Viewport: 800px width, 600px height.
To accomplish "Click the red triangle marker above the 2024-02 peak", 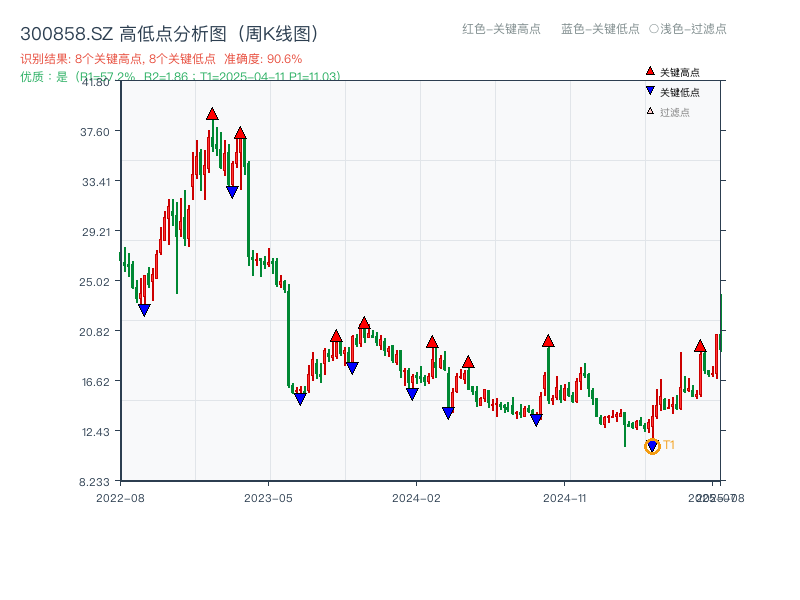I will pos(432,343).
